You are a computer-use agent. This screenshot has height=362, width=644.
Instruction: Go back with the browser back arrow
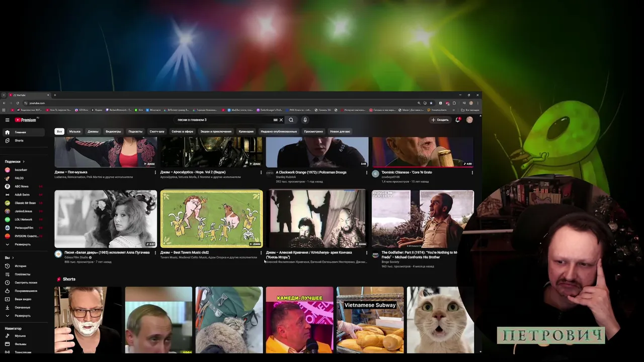pyautogui.click(x=4, y=103)
